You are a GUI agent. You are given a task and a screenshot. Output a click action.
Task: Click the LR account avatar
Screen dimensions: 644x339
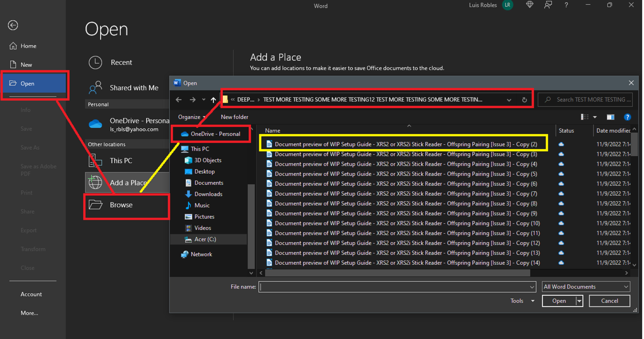pos(507,5)
